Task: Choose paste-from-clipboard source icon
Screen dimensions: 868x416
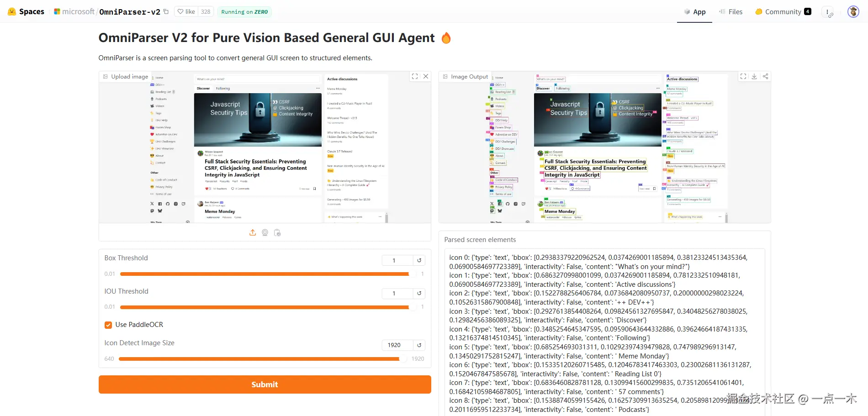Action: pos(277,232)
